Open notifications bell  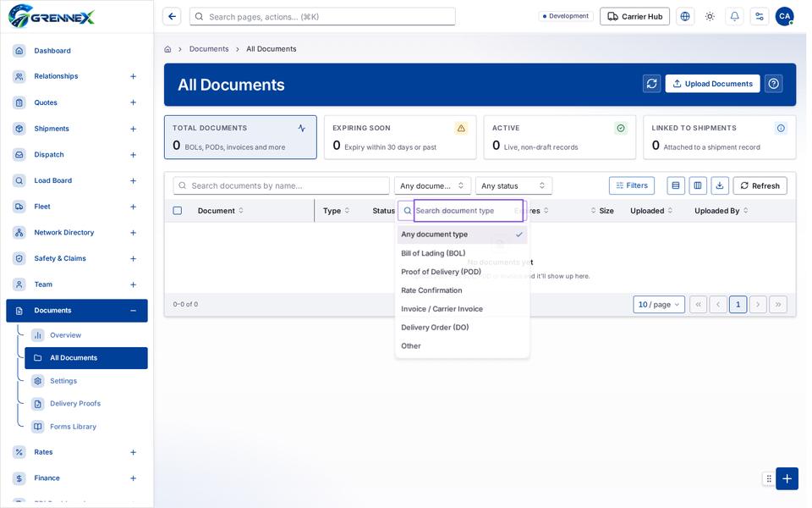(x=734, y=17)
